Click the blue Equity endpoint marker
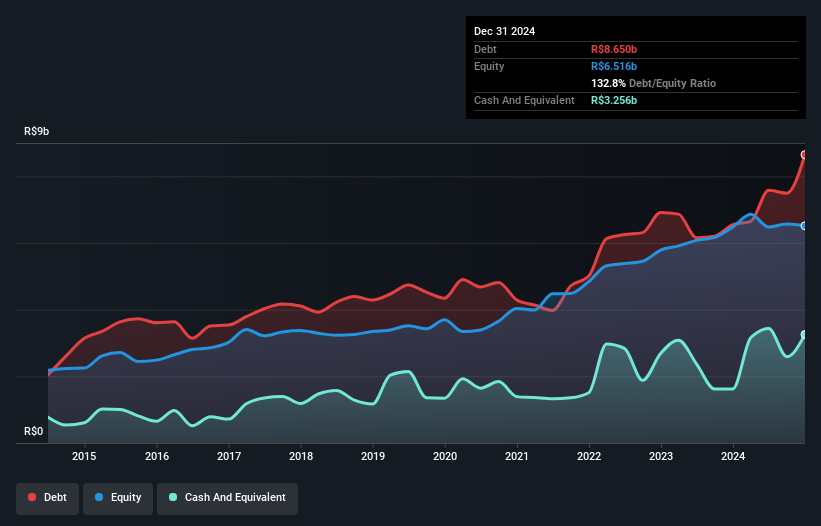 click(804, 226)
